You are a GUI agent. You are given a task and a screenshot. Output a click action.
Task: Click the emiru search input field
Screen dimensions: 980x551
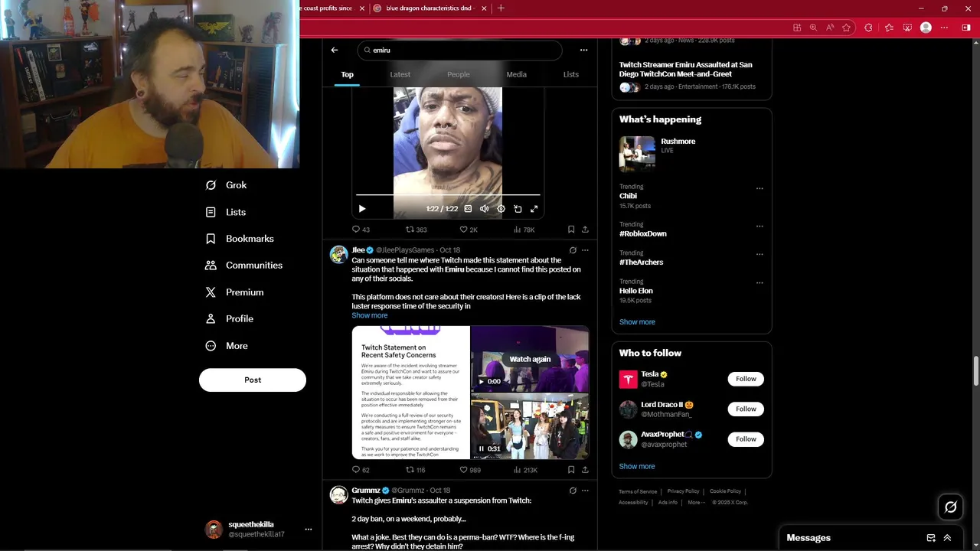click(459, 50)
